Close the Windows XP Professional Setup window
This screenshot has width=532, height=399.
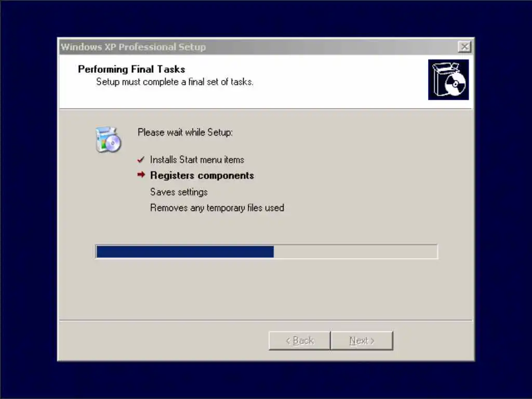click(x=464, y=46)
